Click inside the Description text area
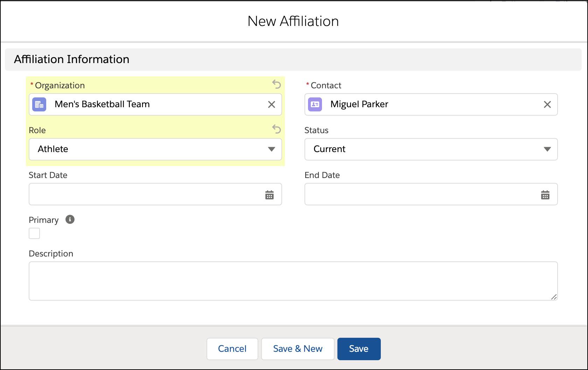Image resolution: width=588 pixels, height=370 pixels. click(280, 280)
